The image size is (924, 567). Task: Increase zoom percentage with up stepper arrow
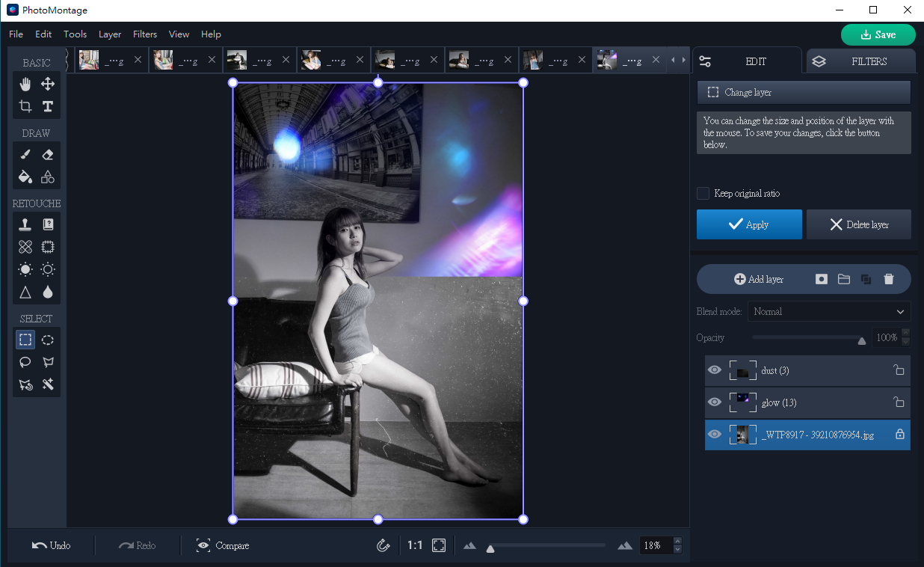coord(678,541)
